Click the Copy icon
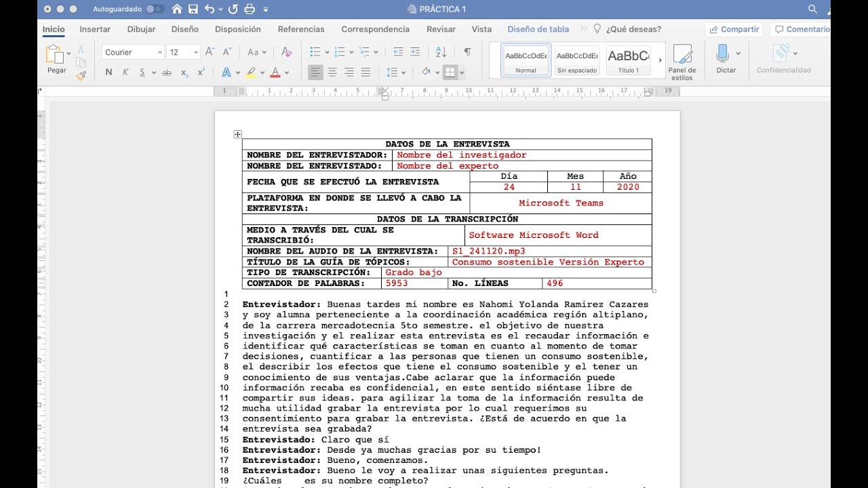The height and width of the screenshot is (488, 868). pos(81,62)
